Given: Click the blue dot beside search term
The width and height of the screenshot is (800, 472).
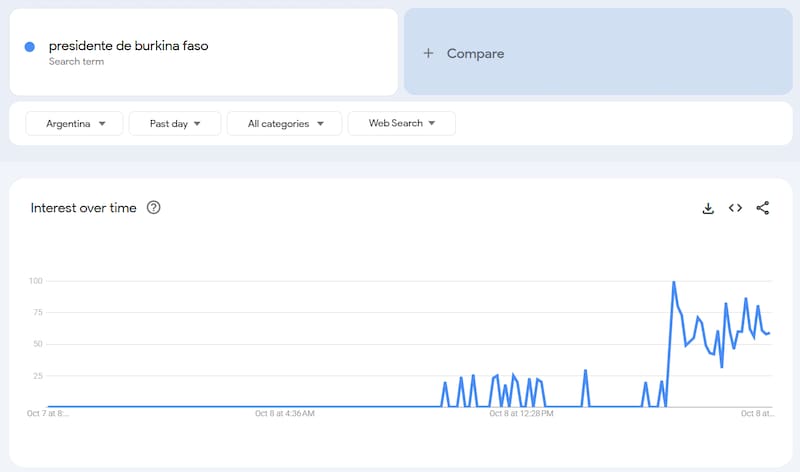Looking at the screenshot, I should pos(30,47).
